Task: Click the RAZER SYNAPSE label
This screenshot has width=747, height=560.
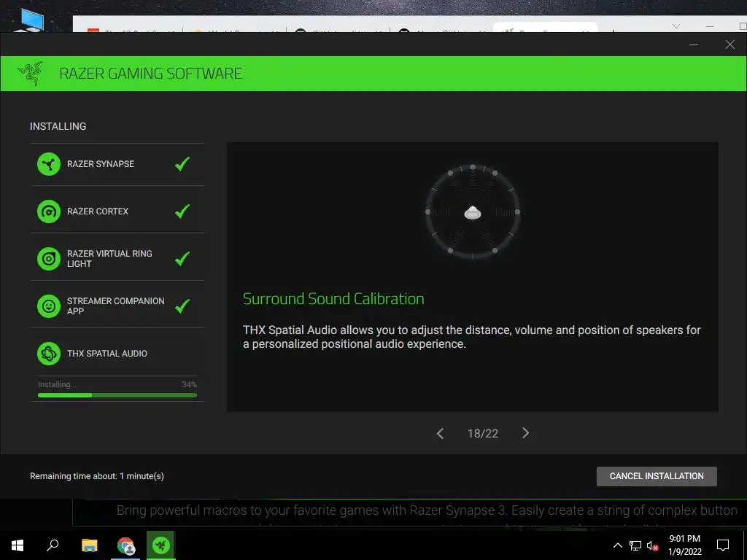Action: pos(101,164)
